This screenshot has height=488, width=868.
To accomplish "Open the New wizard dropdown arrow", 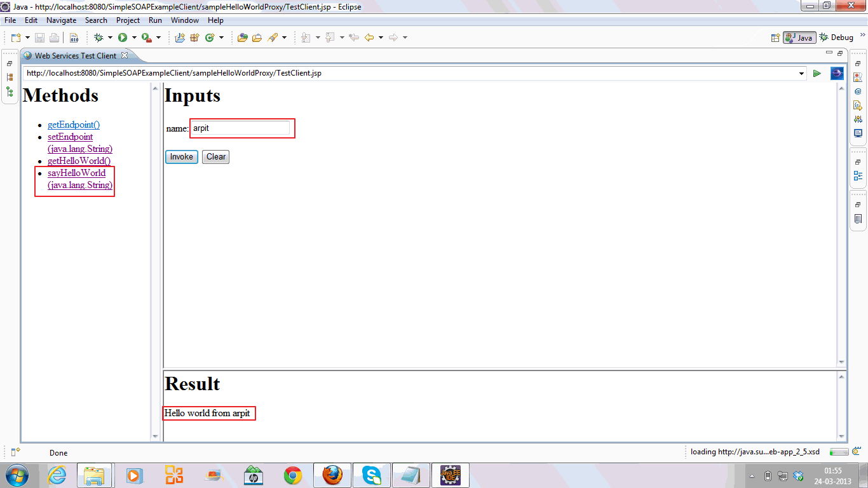I will click(x=26, y=37).
